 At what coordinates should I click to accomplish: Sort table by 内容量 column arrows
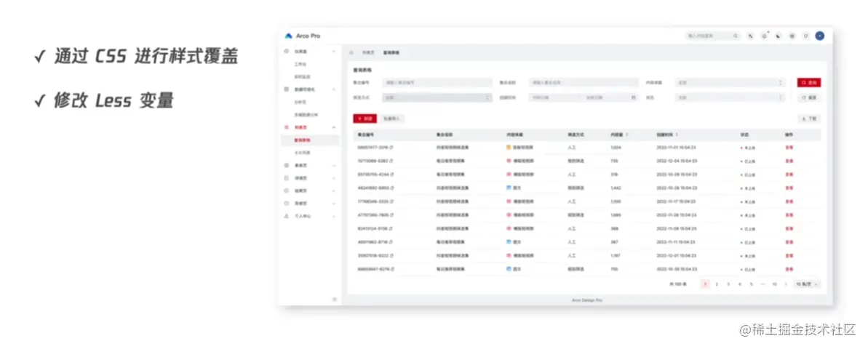[626, 135]
